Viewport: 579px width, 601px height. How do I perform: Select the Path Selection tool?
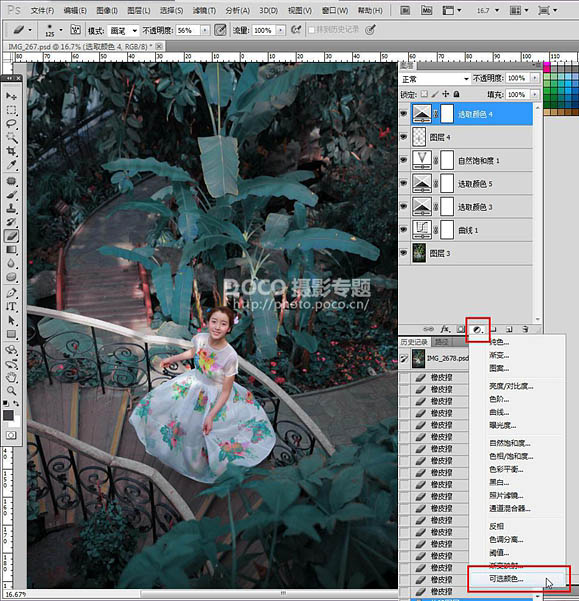(11, 320)
